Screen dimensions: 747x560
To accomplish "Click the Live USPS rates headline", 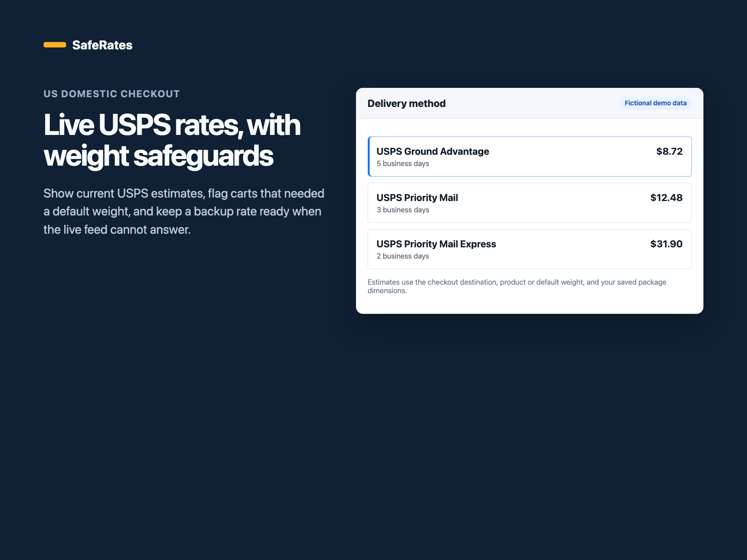I will (x=172, y=140).
